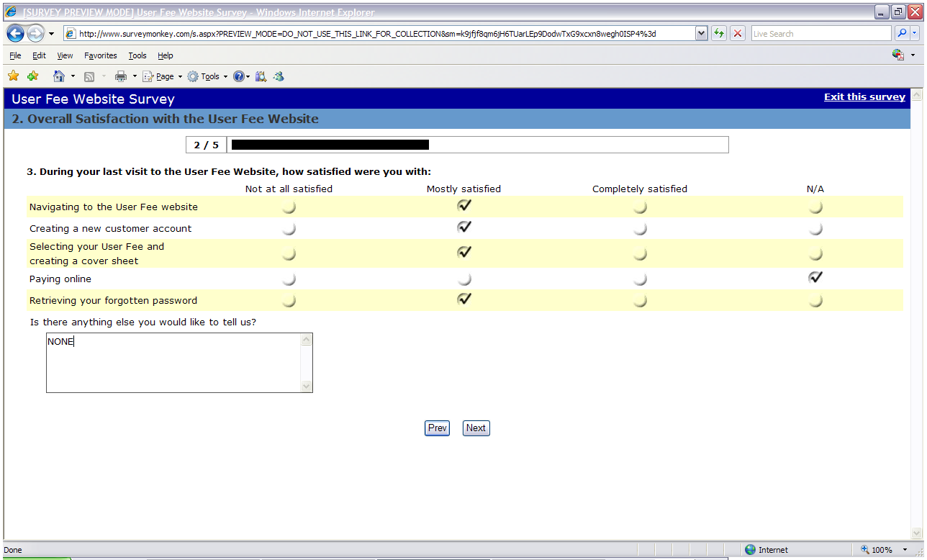Click the text area scroll down arrow
This screenshot has height=560, width=927.
[307, 386]
